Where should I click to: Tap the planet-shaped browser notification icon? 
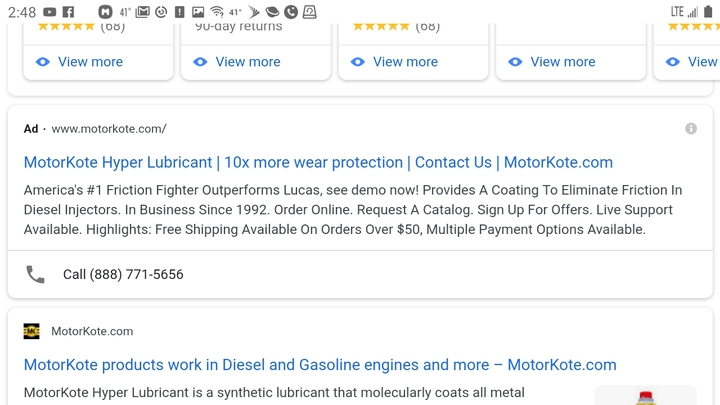[272, 12]
